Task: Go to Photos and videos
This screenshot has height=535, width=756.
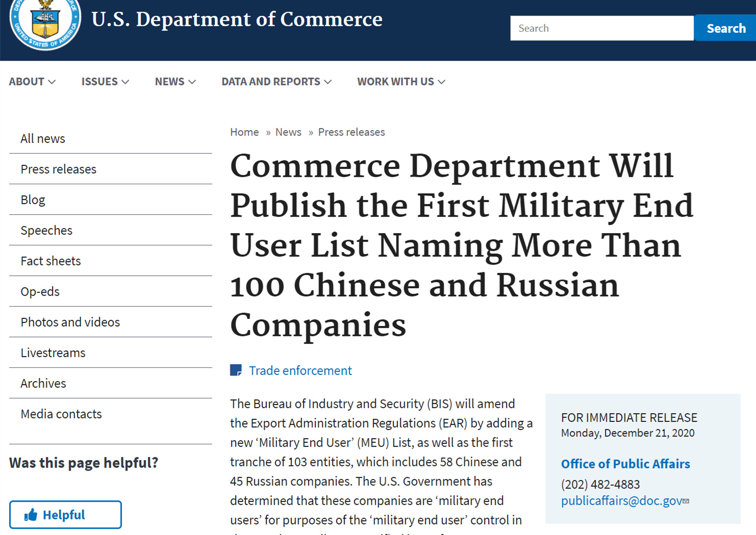Action: 111,322
